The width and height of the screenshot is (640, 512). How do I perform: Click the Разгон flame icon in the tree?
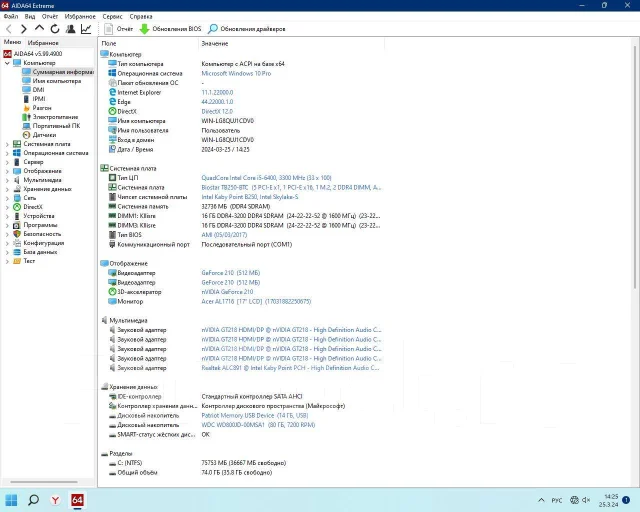point(27,108)
